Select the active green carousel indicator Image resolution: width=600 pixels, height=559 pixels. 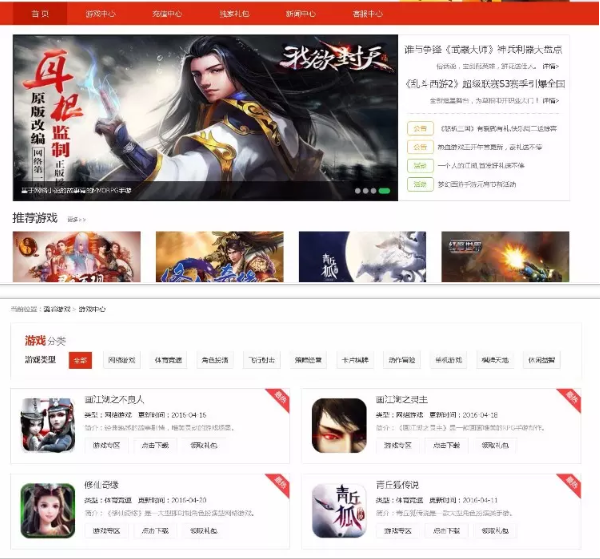(384, 191)
